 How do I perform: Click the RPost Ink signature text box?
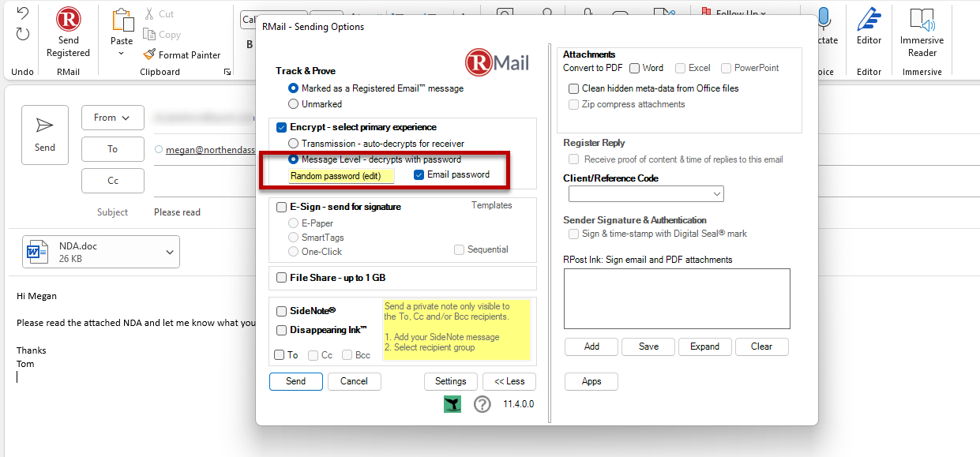tap(677, 299)
